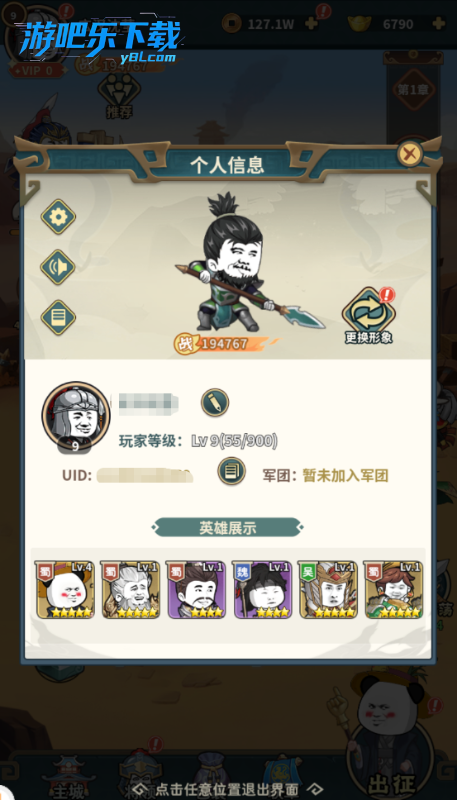Image resolution: width=457 pixels, height=800 pixels.
Task: Tap 暂未加入军团 legion link
Action: pyautogui.click(x=345, y=476)
